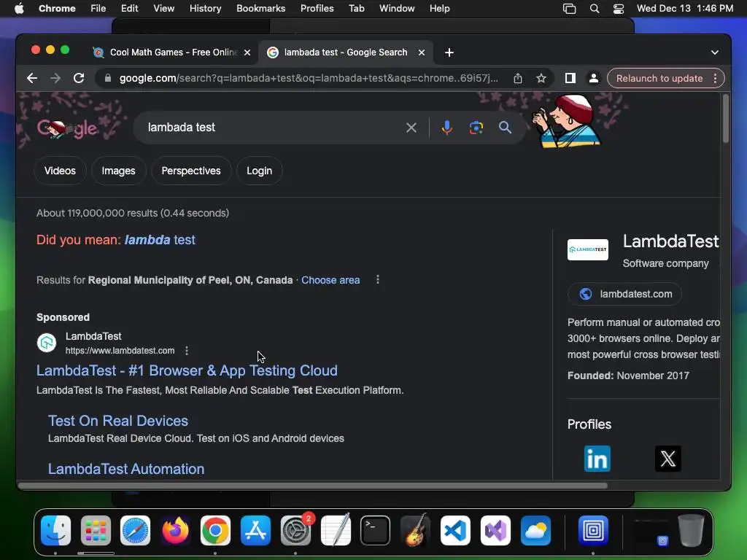The width and height of the screenshot is (747, 560).
Task: Bookmark this page with the star icon
Action: [541, 78]
